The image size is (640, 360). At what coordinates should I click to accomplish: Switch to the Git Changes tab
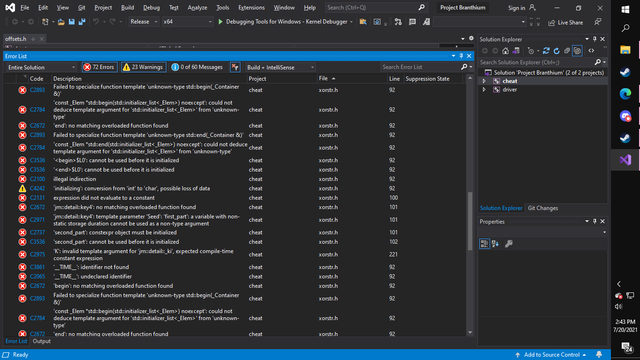[x=542, y=208]
